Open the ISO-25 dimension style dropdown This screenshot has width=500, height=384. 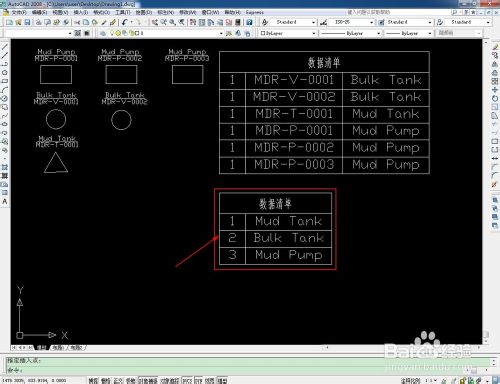[x=371, y=22]
